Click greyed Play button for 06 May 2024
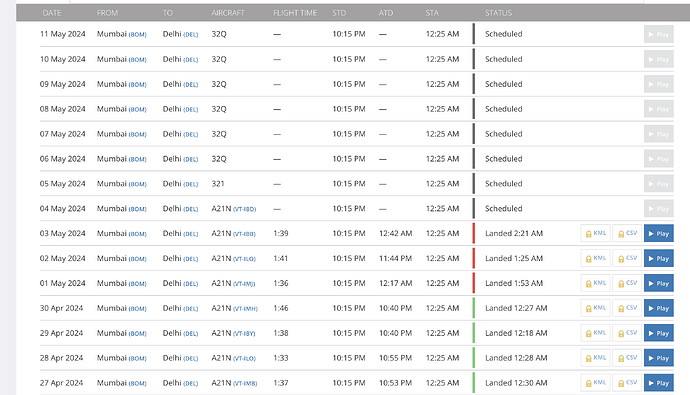 (x=658, y=159)
